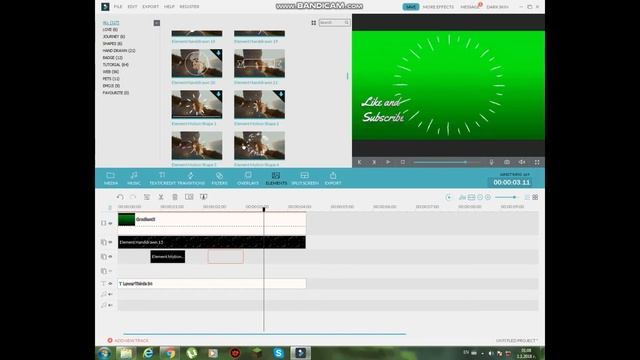Viewport: 640px width, 360px height.
Task: Select the Shapes category
Action: pyautogui.click(x=112, y=43)
